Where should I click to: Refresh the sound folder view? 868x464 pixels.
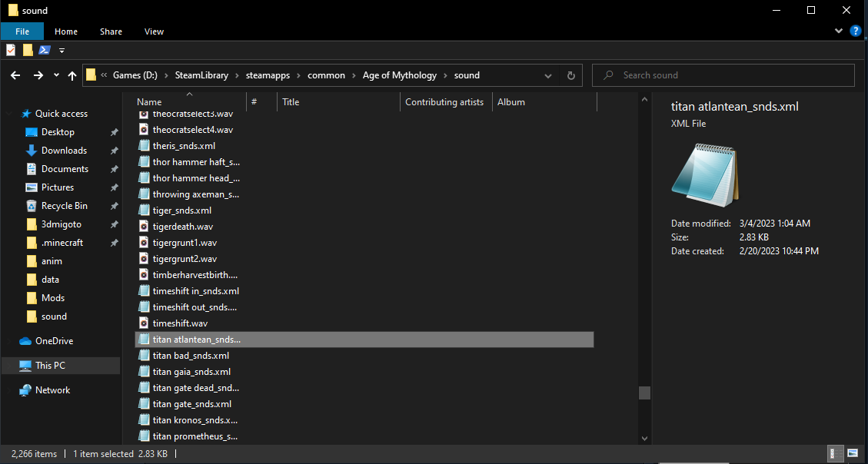pyautogui.click(x=571, y=75)
